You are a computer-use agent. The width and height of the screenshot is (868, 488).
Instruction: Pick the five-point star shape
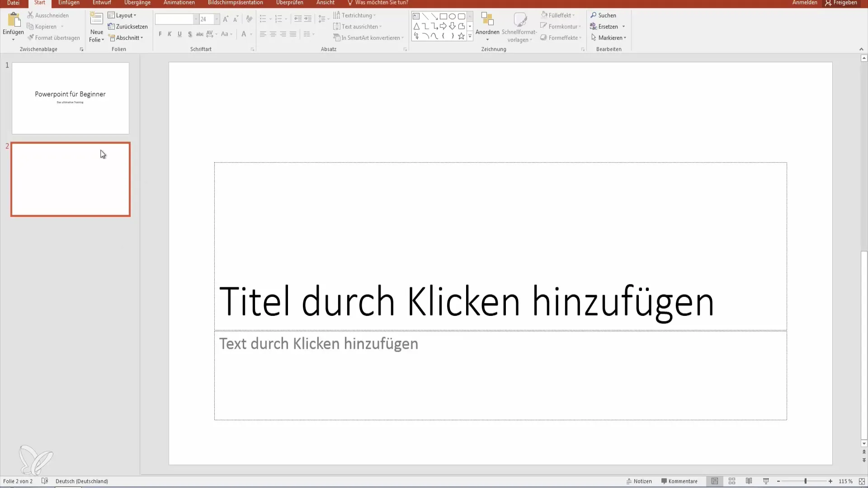(461, 36)
